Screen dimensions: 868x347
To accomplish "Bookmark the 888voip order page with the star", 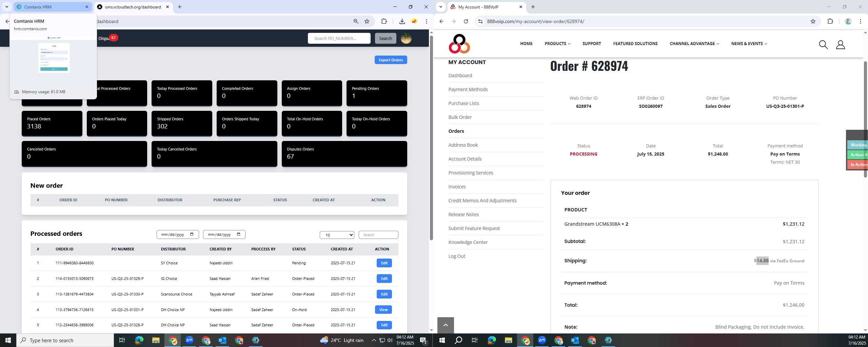I will point(813,21).
